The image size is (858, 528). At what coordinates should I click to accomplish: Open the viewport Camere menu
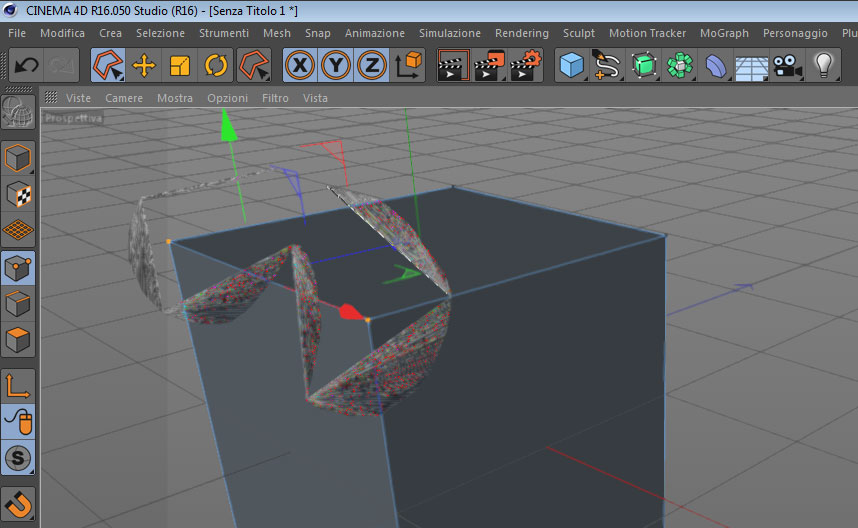[124, 98]
